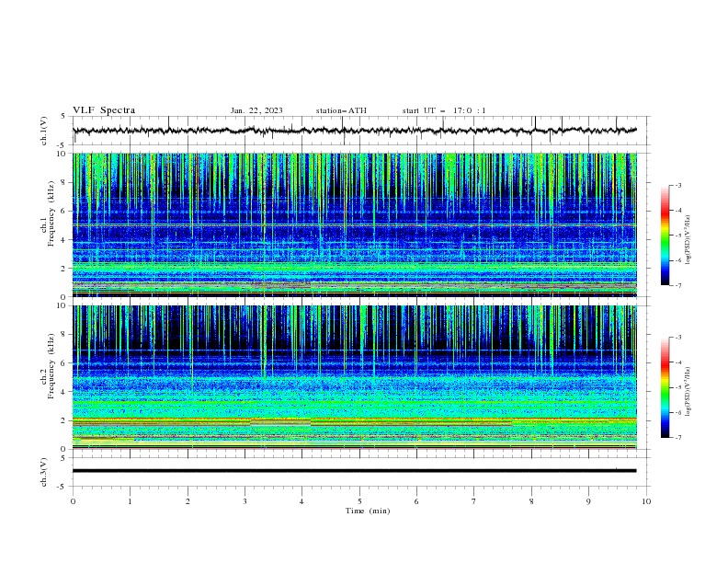
Task: Click the "ch.1(V)" axis label
Action: 44,131
